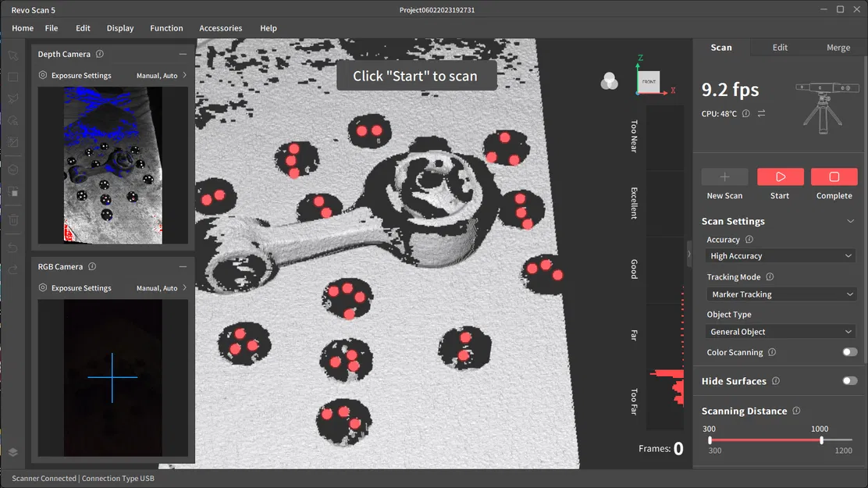The width and height of the screenshot is (868, 488).
Task: Click the Scanning Distance slider handle
Action: 821,440
